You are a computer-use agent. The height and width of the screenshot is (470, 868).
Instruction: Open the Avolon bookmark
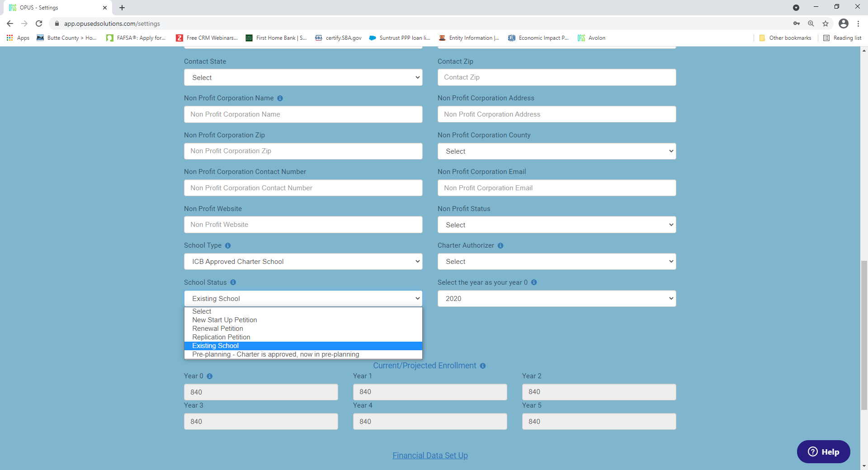click(591, 38)
